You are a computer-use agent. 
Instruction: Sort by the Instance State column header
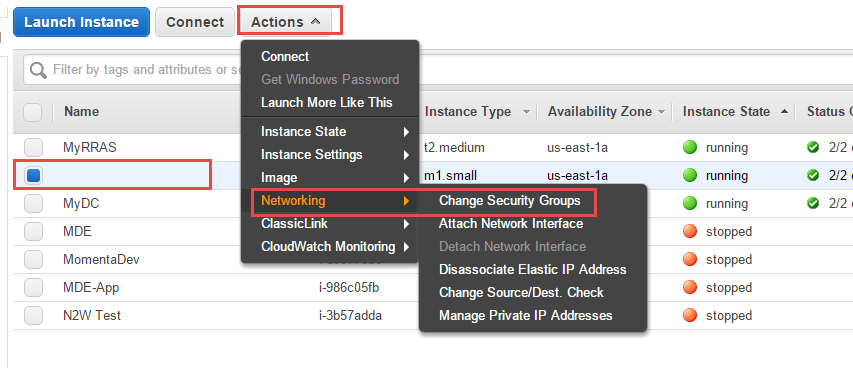click(x=726, y=112)
